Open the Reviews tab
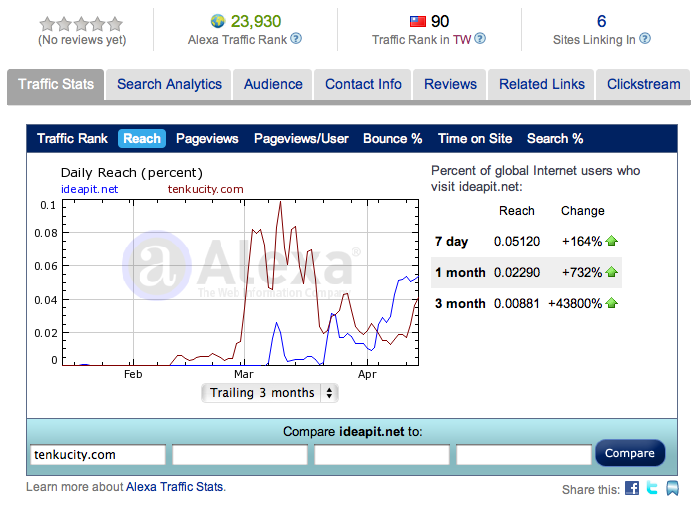The image size is (699, 507). [450, 84]
